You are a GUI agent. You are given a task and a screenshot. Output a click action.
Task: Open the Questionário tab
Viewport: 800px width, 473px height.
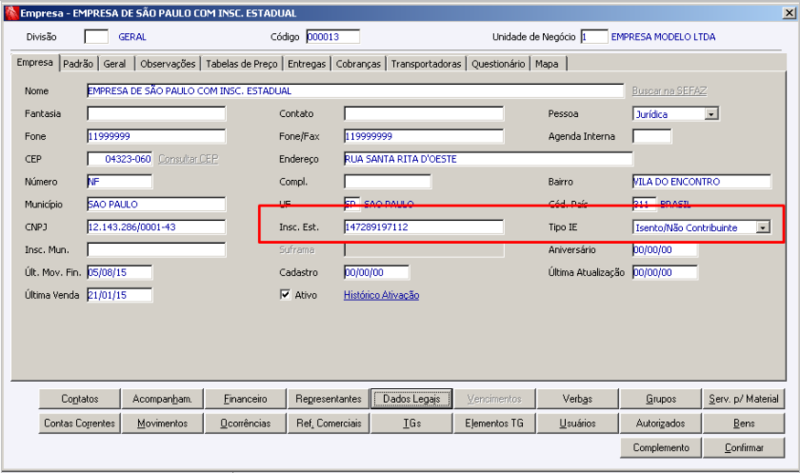498,64
